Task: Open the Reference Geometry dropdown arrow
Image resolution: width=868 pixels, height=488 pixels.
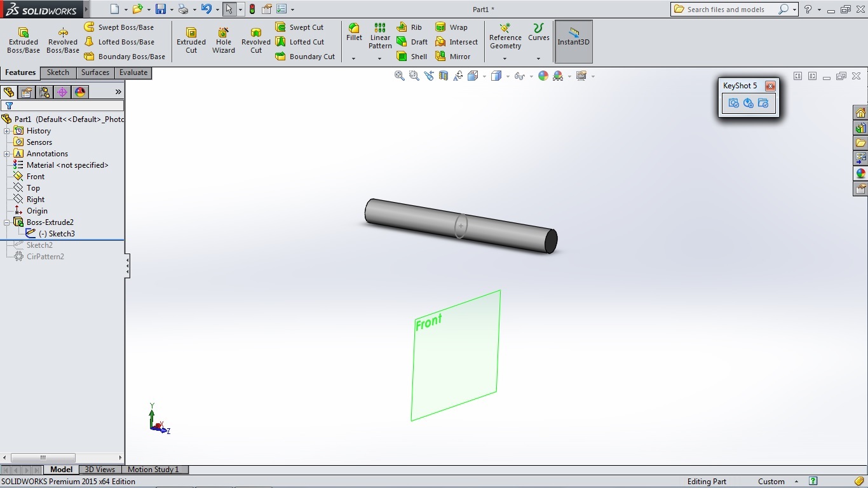Action: click(x=505, y=58)
